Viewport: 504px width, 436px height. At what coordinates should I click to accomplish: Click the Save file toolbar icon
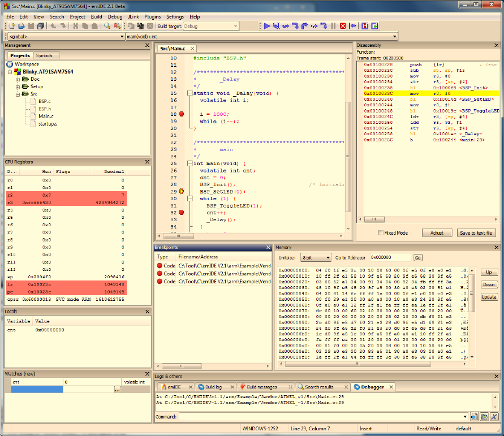point(31,26)
